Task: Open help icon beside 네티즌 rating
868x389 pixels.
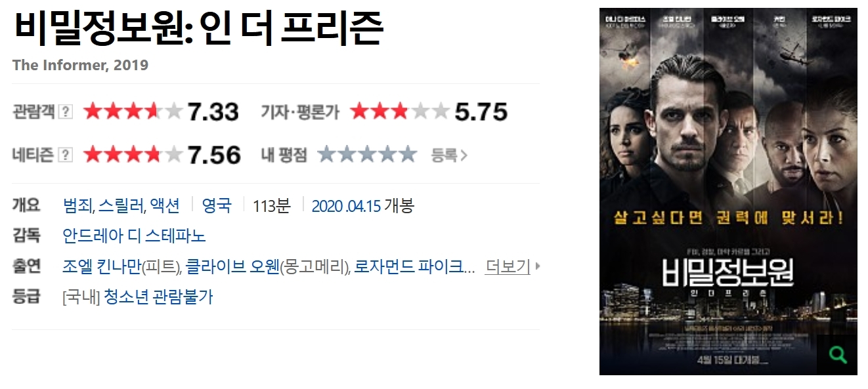Action: (66, 155)
